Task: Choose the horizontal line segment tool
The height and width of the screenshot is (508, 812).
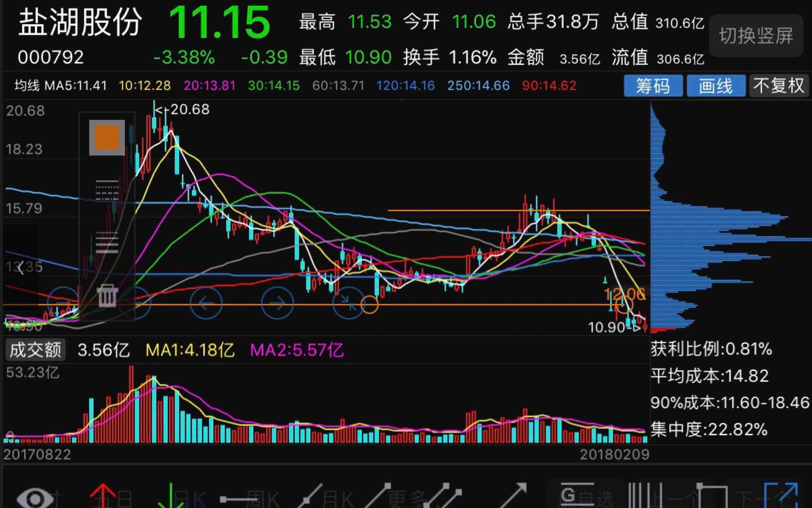Action: 239,499
